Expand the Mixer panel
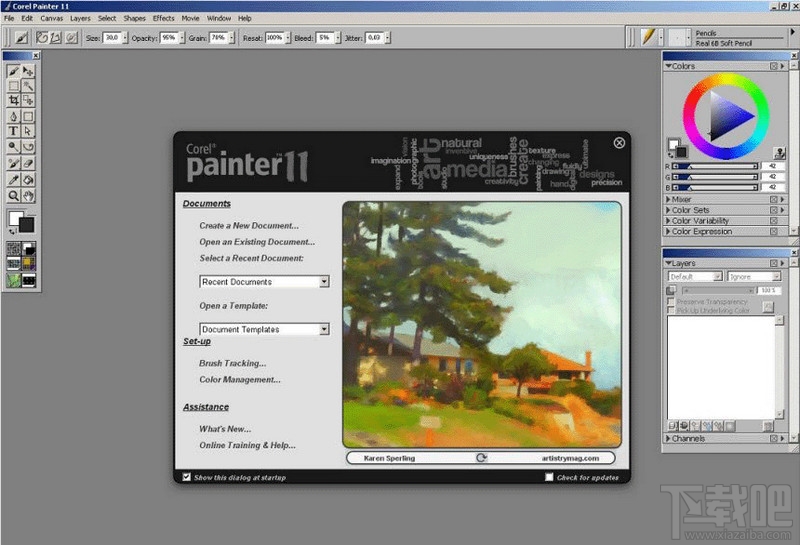The image size is (800, 545). tap(668, 199)
